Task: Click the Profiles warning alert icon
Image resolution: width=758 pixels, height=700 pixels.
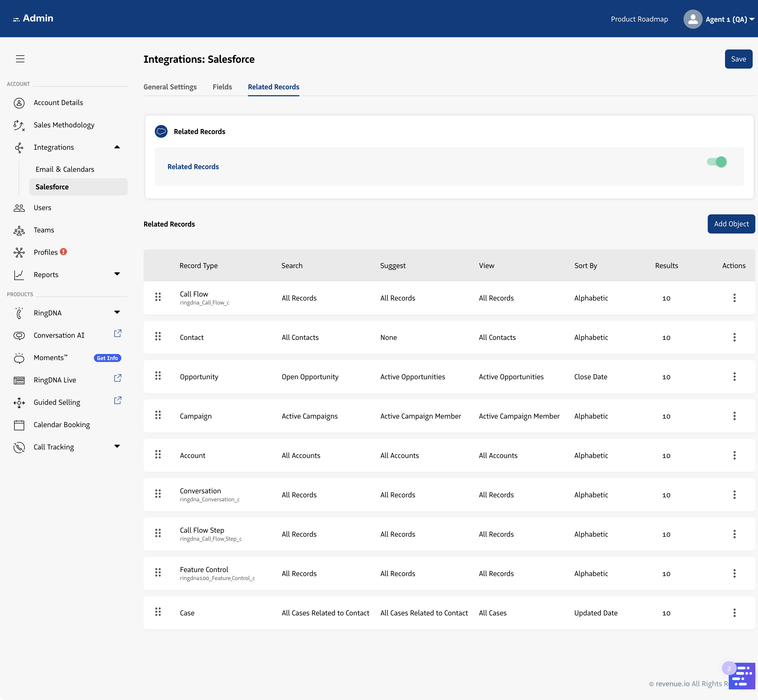Action: click(x=64, y=252)
